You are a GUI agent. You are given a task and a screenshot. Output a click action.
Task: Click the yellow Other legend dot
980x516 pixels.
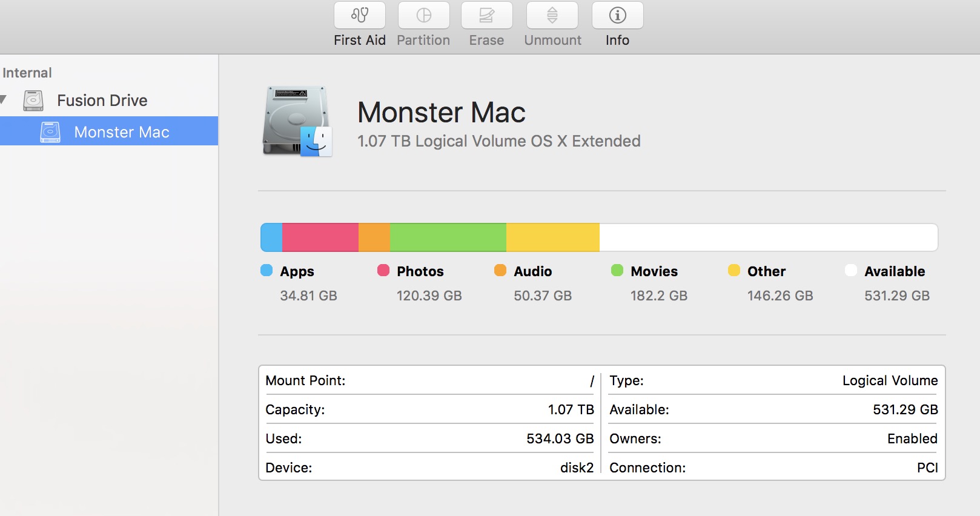click(x=734, y=270)
